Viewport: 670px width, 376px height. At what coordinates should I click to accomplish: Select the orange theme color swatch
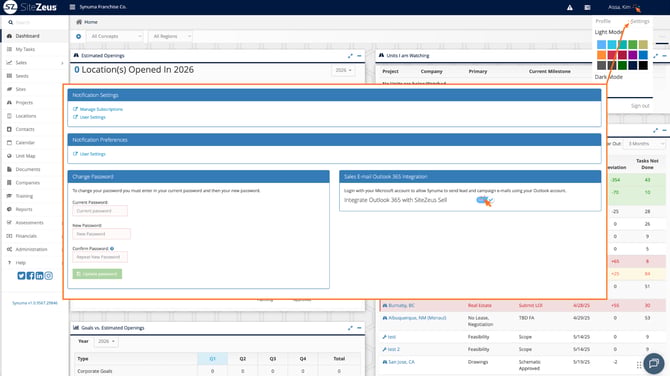click(x=601, y=55)
